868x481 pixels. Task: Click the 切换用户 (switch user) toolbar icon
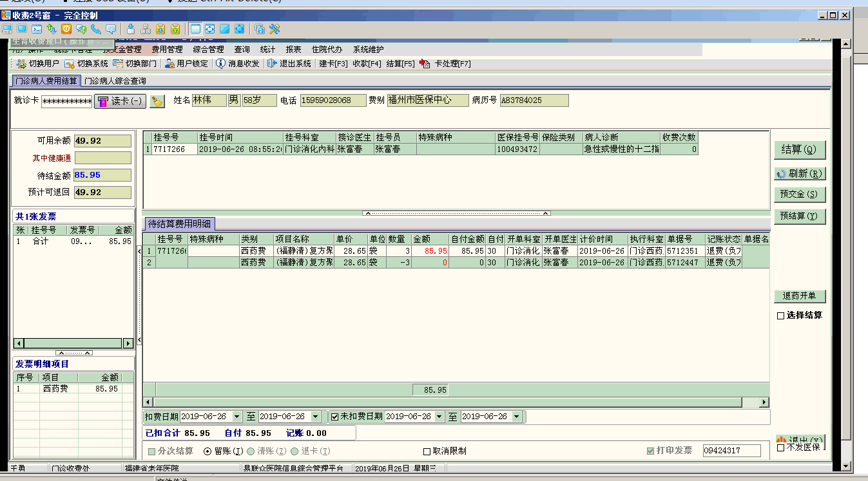click(x=21, y=64)
